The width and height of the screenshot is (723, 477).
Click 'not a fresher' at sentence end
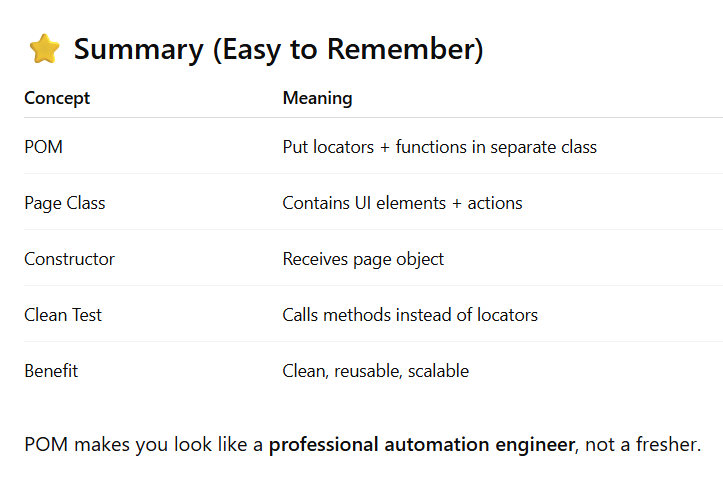(640, 445)
